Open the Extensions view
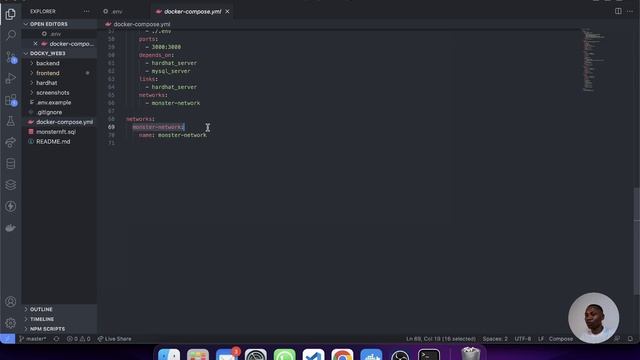Image resolution: width=640 pixels, height=360 pixels. (11, 100)
